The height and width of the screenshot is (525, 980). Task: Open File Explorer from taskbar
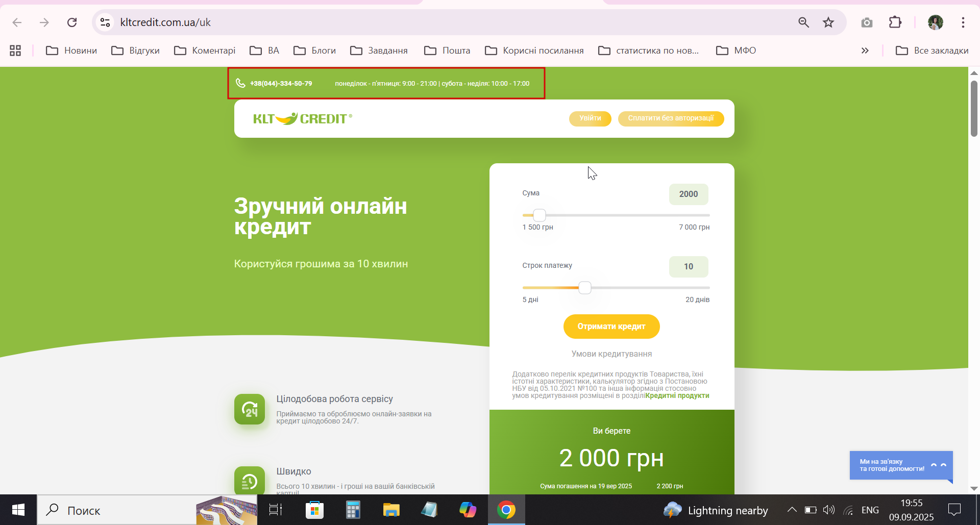coord(391,510)
